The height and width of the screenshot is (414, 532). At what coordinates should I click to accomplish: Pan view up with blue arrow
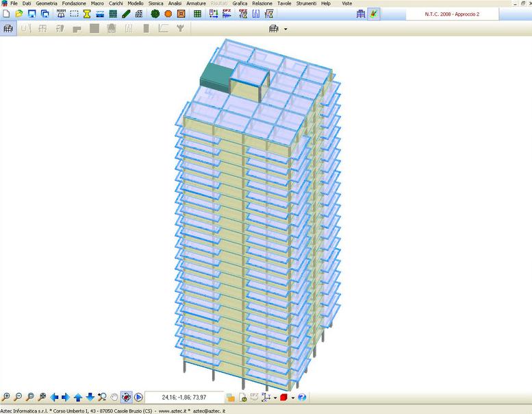click(x=78, y=397)
